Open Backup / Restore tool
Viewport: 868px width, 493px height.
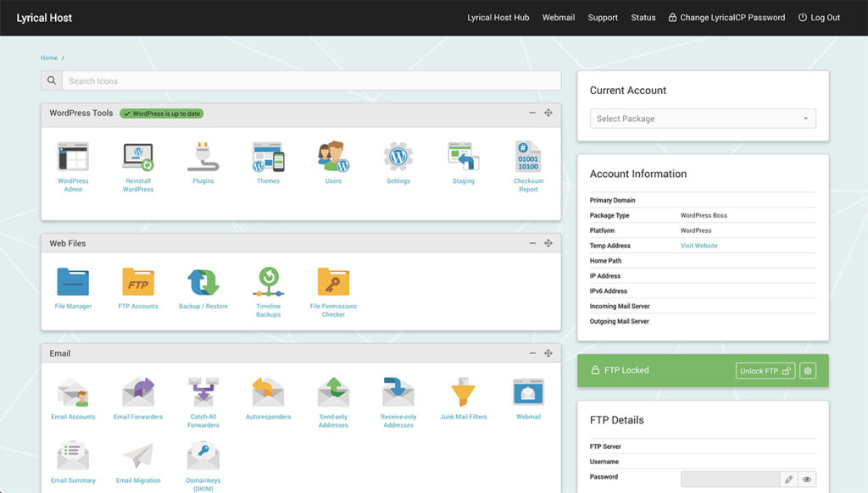tap(203, 281)
